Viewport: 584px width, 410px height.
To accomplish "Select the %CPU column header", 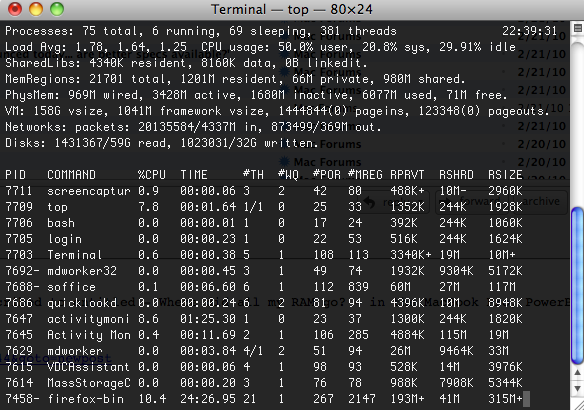I will 152,175.
